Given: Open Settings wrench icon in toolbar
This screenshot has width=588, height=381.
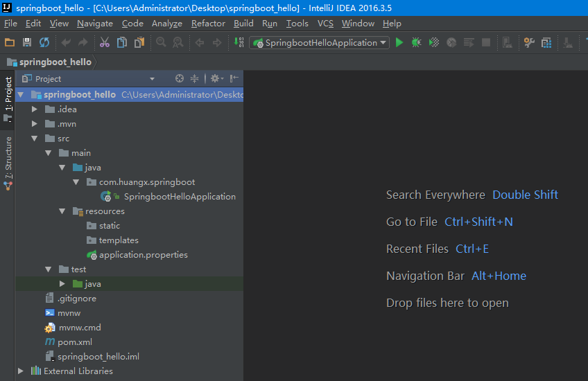Looking at the screenshot, I should tap(529, 43).
